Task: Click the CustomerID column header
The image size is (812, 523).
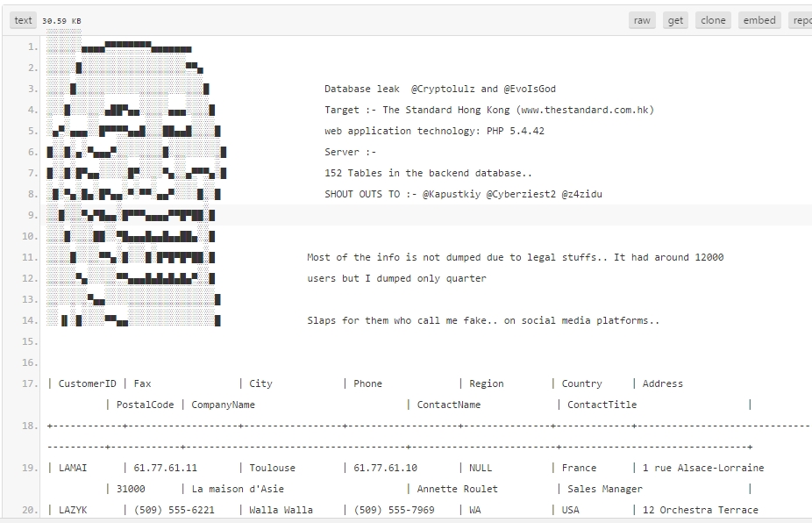Action: click(x=87, y=383)
